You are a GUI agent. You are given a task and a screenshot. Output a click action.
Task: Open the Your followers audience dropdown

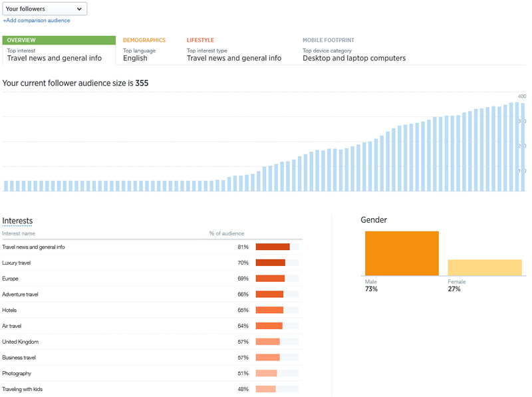click(45, 9)
